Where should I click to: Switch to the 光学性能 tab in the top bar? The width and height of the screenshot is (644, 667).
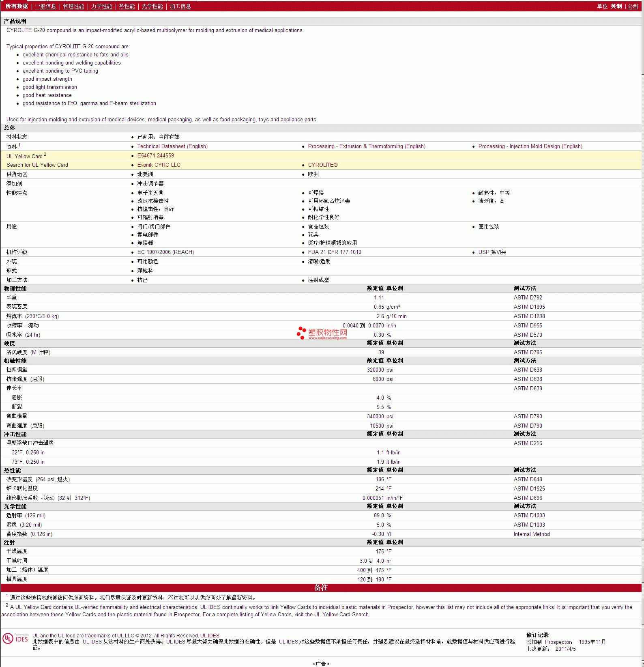click(152, 6)
